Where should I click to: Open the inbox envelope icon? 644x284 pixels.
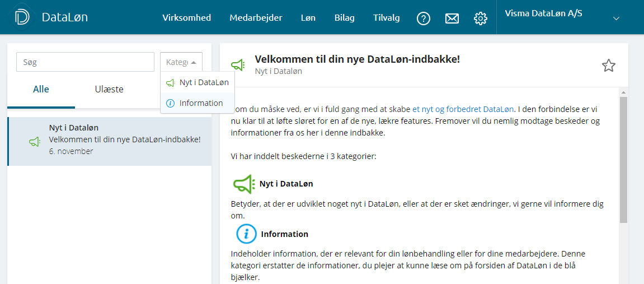point(452,18)
